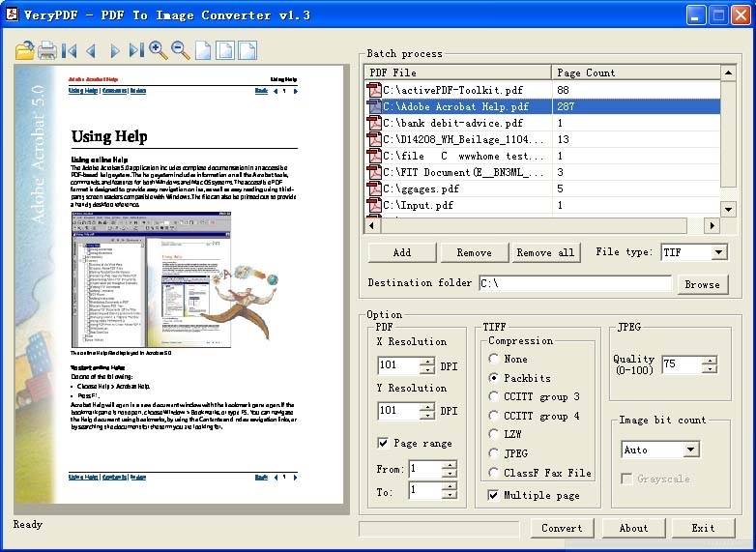Click PDF icon beside D14208_WH_Beilage file

(374, 139)
